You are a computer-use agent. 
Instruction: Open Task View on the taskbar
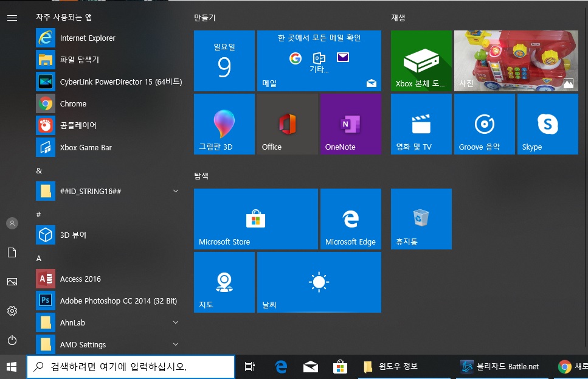250,367
